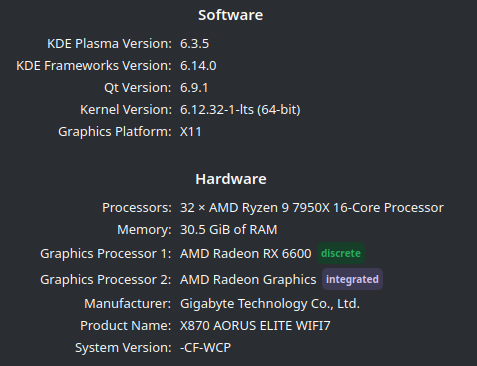The height and width of the screenshot is (366, 477).
Task: Click the KDE Plasma Version value 6.3.5
Action: [195, 44]
